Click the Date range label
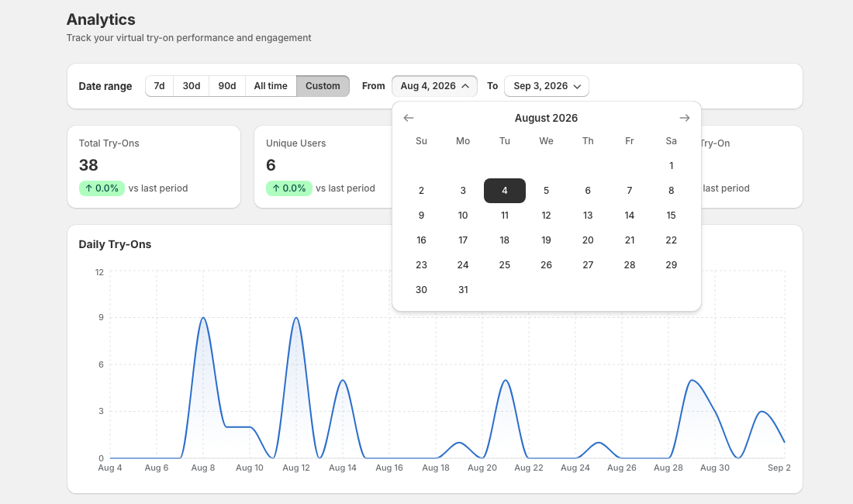 click(x=105, y=86)
